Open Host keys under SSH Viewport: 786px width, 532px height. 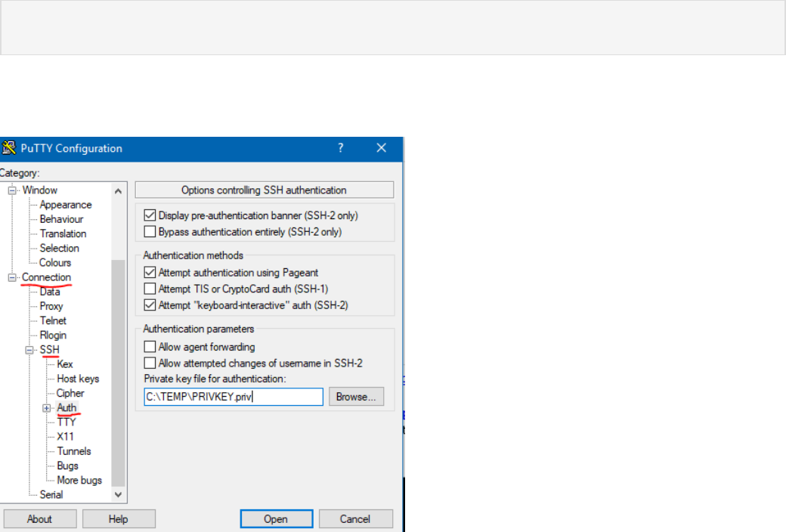pyautogui.click(x=78, y=379)
